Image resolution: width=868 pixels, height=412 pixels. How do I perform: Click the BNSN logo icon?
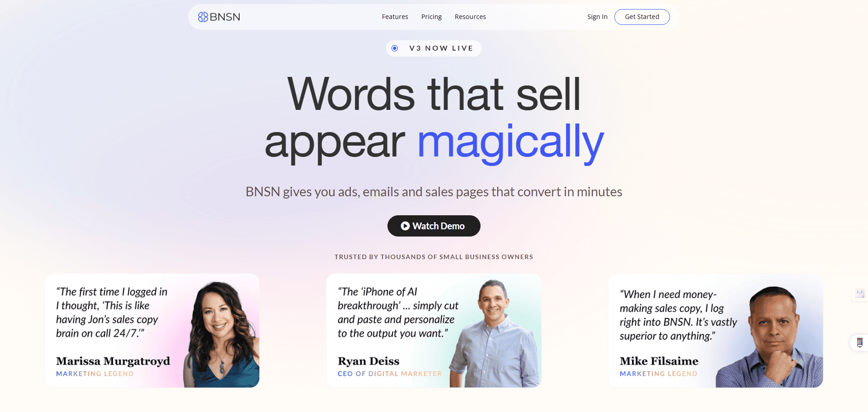click(203, 17)
